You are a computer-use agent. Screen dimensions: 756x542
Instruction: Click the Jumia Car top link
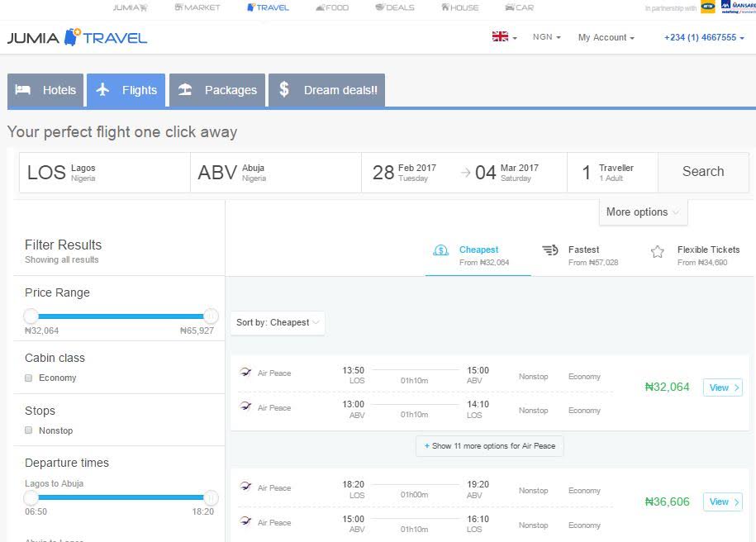518,7
